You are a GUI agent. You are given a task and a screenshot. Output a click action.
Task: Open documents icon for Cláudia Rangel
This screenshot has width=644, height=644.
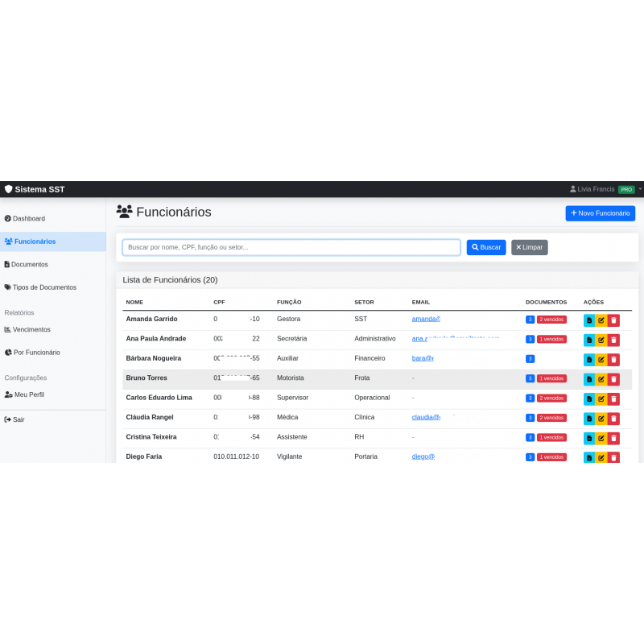point(589,418)
